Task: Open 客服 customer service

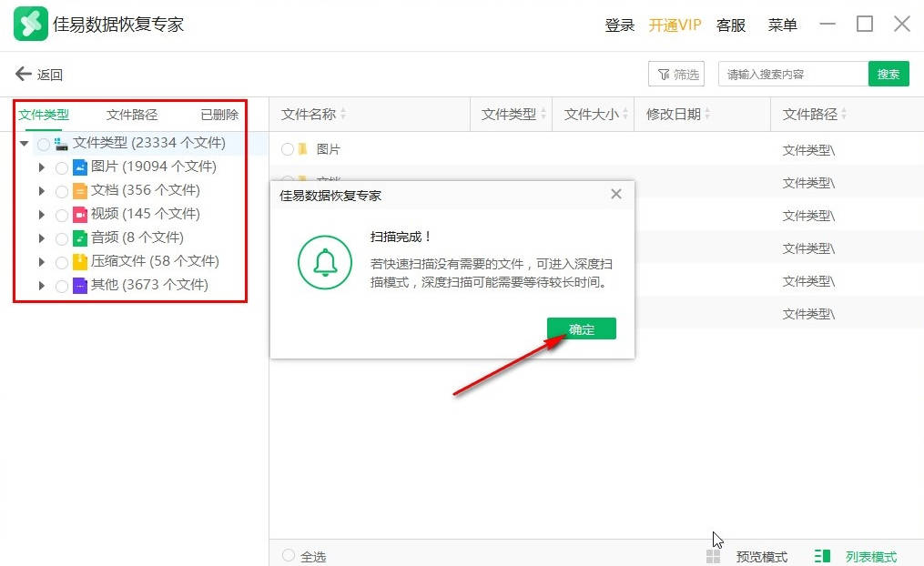Action: (731, 25)
